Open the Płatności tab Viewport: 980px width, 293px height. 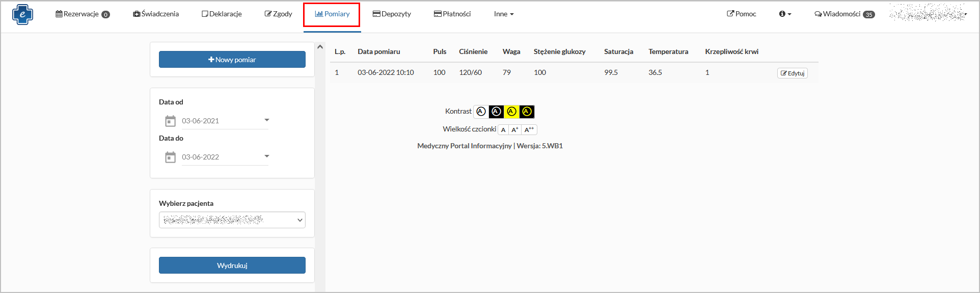pos(452,14)
